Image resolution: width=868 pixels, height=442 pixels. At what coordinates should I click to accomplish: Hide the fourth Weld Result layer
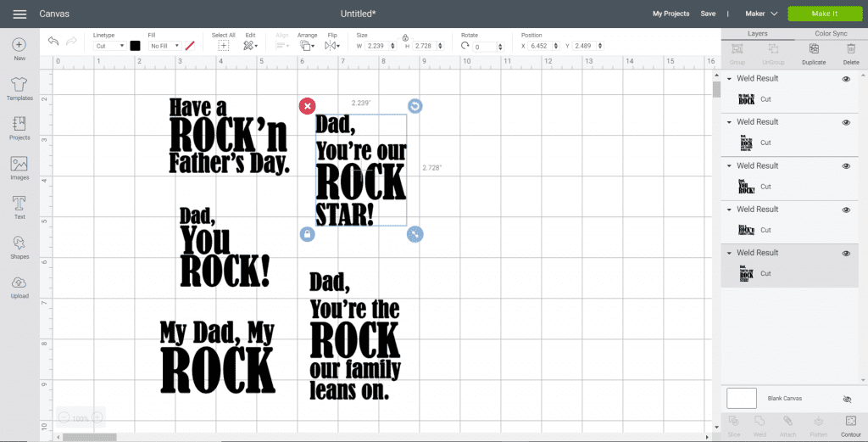tap(846, 210)
